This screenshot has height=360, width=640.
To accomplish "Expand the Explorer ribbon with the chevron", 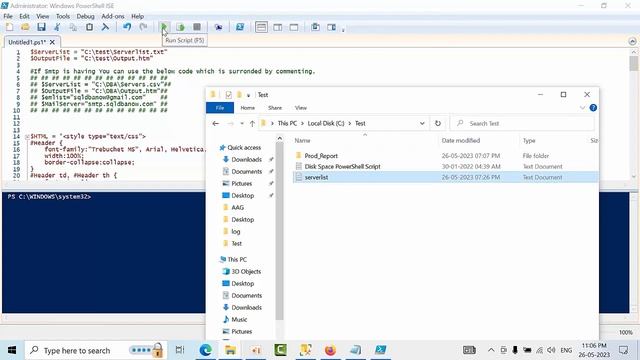I will click(582, 108).
